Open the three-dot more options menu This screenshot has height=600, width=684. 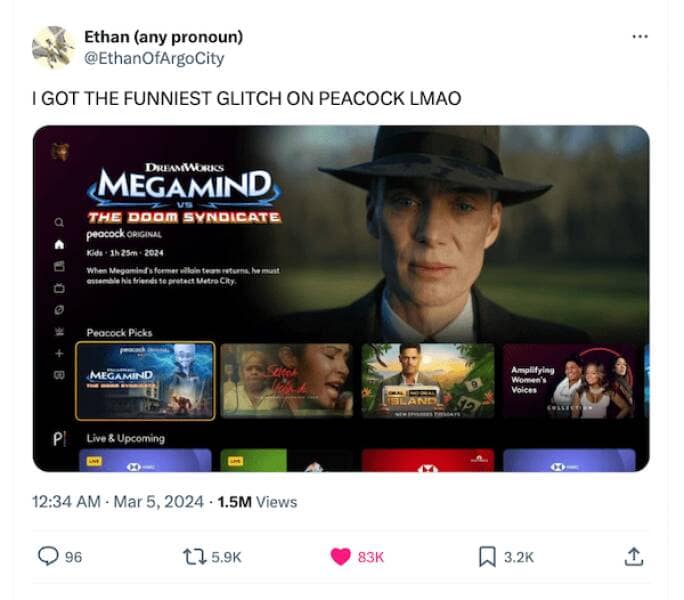pyautogui.click(x=640, y=37)
